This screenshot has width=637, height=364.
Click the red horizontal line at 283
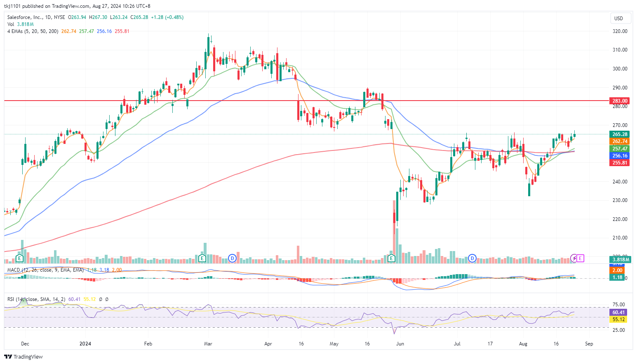click(x=306, y=101)
